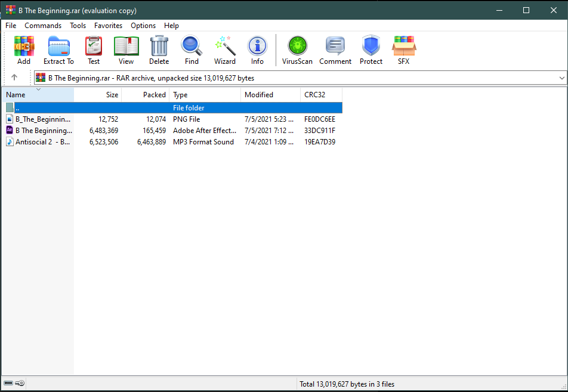Click modified date 7/5/2021 5:23
The width and height of the screenshot is (568, 392).
(x=268, y=119)
